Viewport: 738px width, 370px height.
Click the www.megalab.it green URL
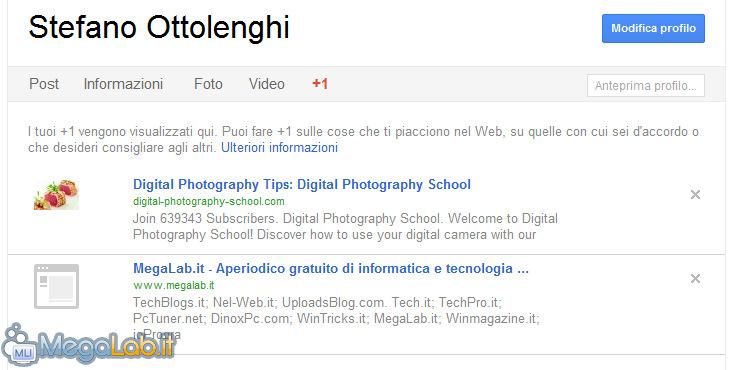[x=174, y=285]
